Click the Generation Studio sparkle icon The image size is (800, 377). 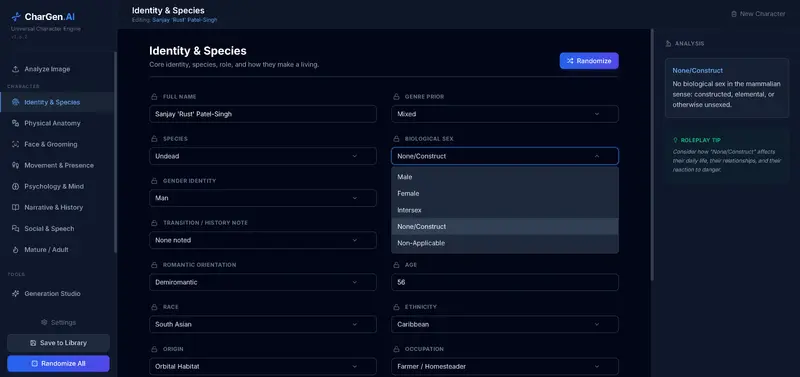click(15, 294)
